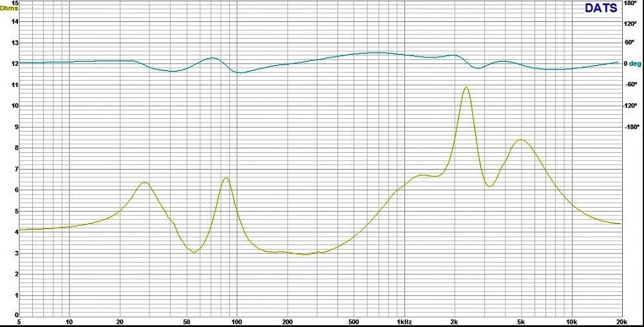Click the 0 value on Ohms axis
644x327 pixels.
pyautogui.click(x=16, y=315)
